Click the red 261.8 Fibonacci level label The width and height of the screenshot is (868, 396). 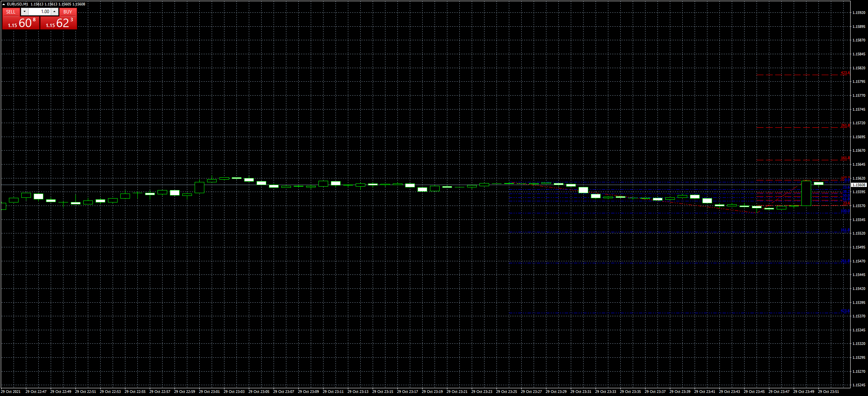845,125
